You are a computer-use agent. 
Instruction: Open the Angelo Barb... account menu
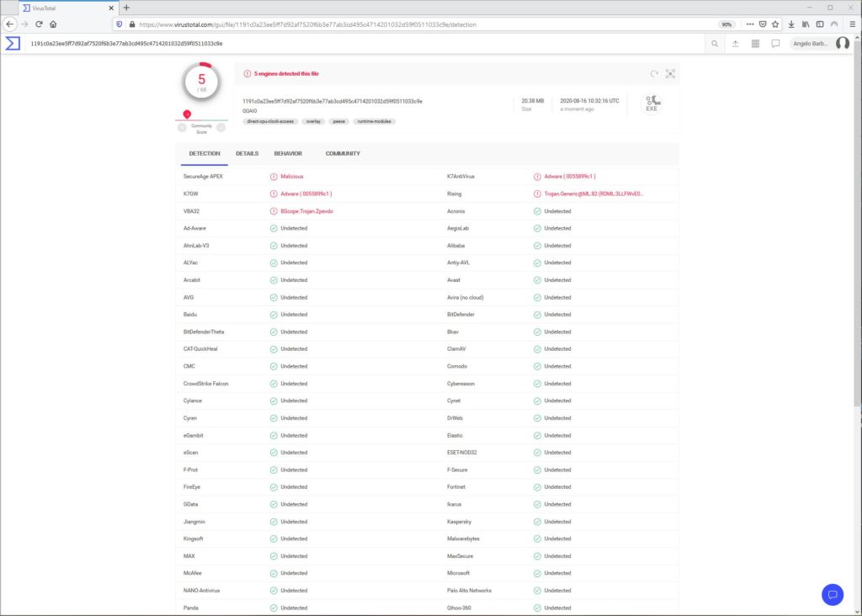pyautogui.click(x=811, y=44)
